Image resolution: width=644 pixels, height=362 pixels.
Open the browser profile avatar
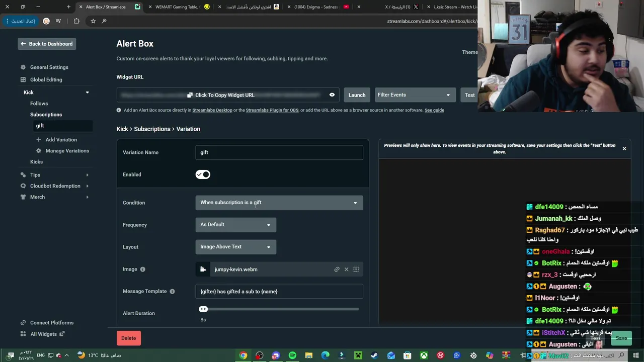46,21
